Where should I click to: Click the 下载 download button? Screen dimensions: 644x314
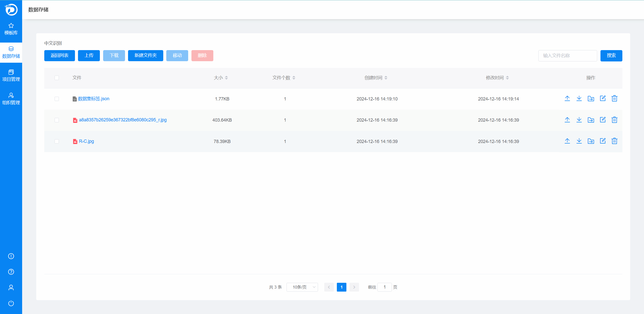point(114,55)
